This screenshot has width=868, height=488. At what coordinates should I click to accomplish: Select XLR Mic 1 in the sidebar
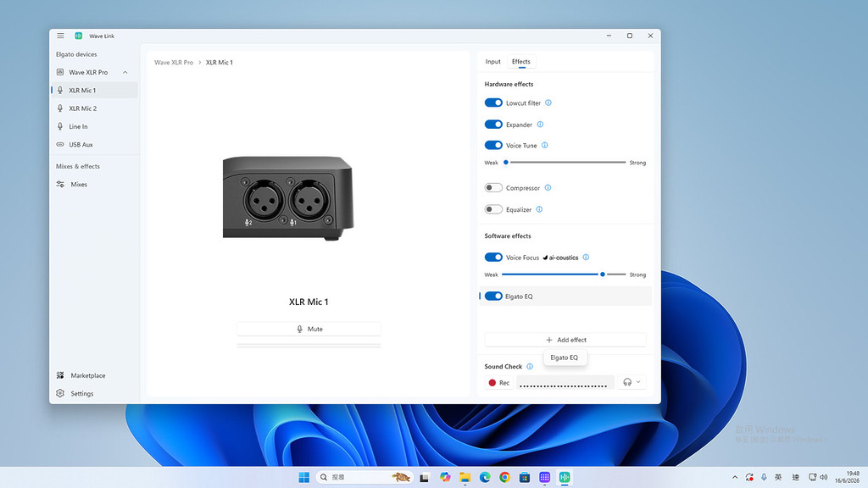coord(94,90)
